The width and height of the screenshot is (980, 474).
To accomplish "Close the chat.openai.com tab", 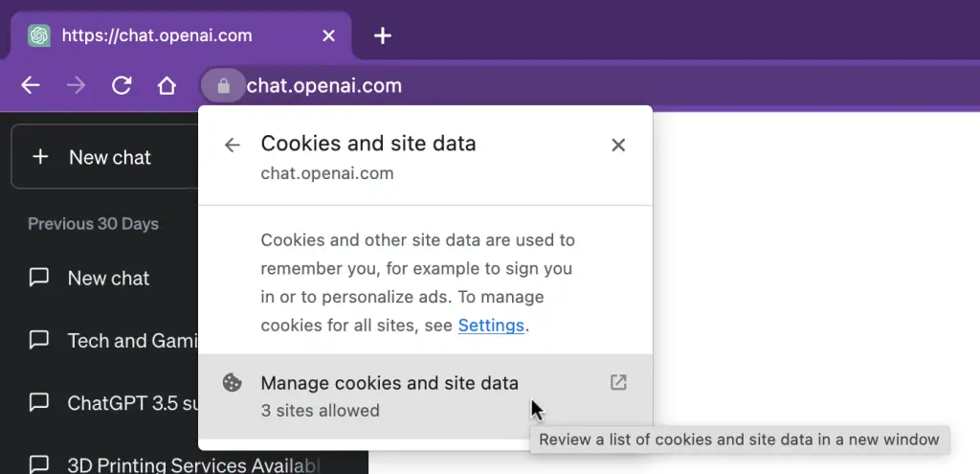I will (328, 35).
